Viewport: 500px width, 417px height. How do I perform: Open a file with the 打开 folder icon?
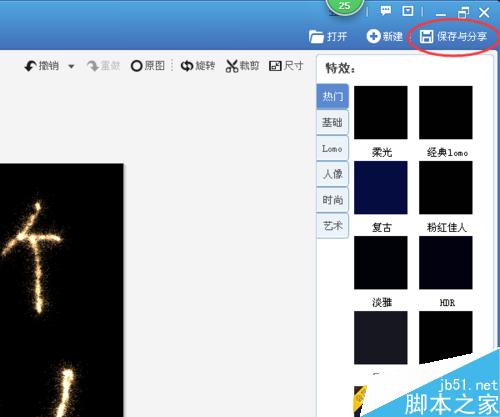[x=316, y=36]
